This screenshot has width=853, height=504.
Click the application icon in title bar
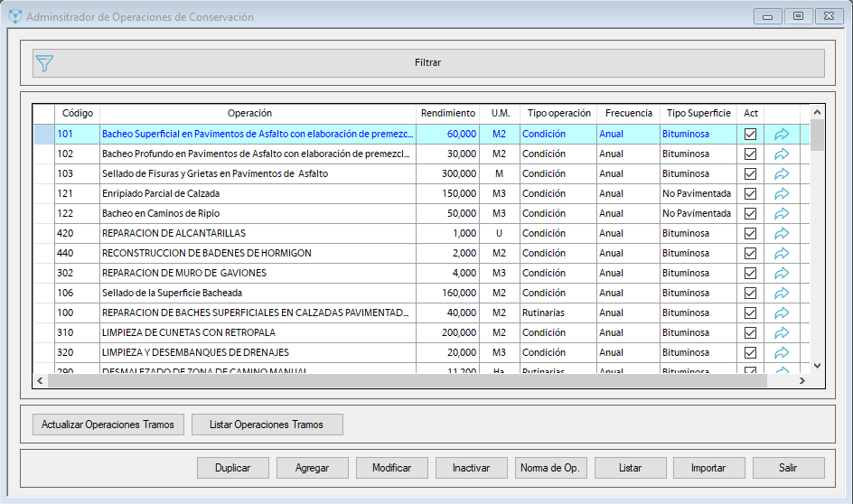point(14,16)
